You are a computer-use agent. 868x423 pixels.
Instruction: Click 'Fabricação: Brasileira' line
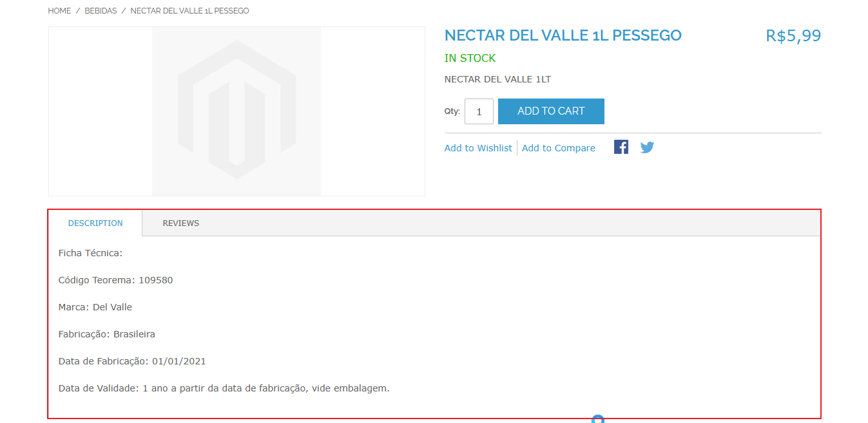point(107,334)
